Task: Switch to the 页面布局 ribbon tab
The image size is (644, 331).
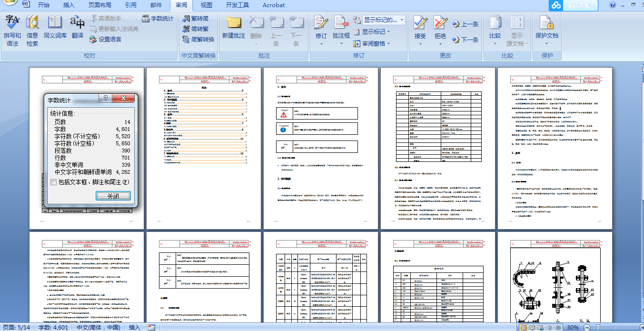Action: pyautogui.click(x=100, y=5)
